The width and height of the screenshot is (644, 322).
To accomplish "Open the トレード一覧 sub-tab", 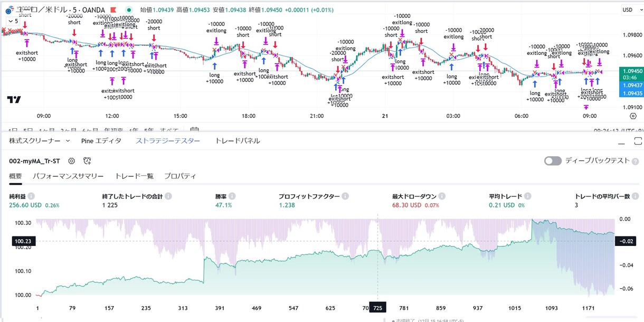I will [x=134, y=176].
